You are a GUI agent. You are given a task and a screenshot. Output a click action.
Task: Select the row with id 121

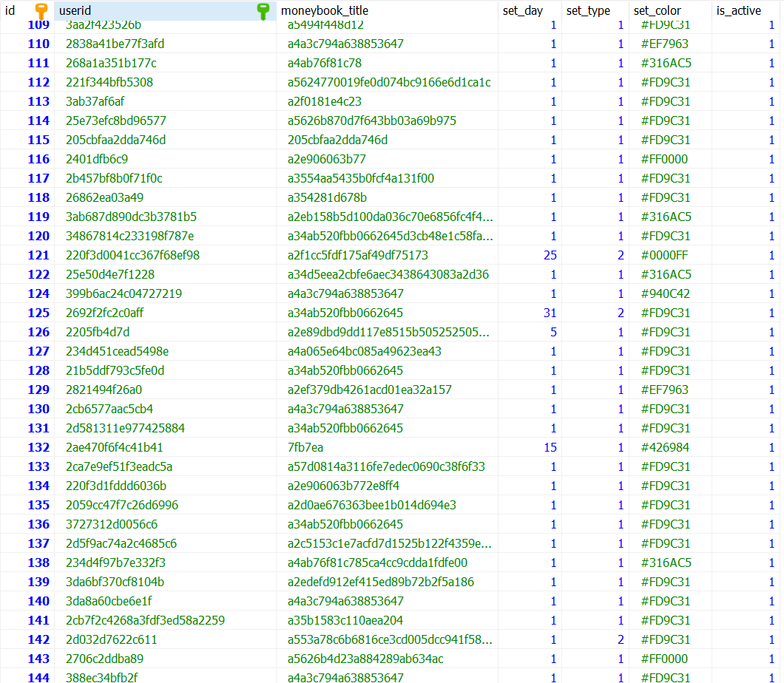pyautogui.click(x=38, y=255)
